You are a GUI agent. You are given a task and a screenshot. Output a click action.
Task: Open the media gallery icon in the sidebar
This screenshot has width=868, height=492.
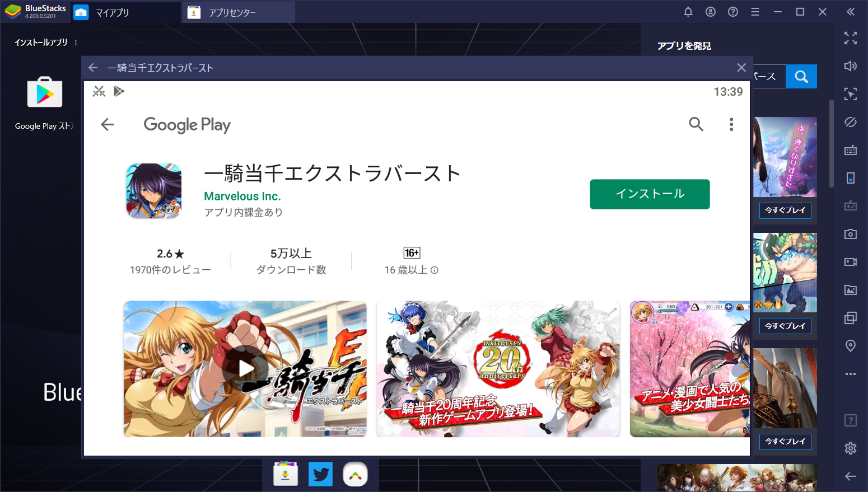(x=851, y=290)
